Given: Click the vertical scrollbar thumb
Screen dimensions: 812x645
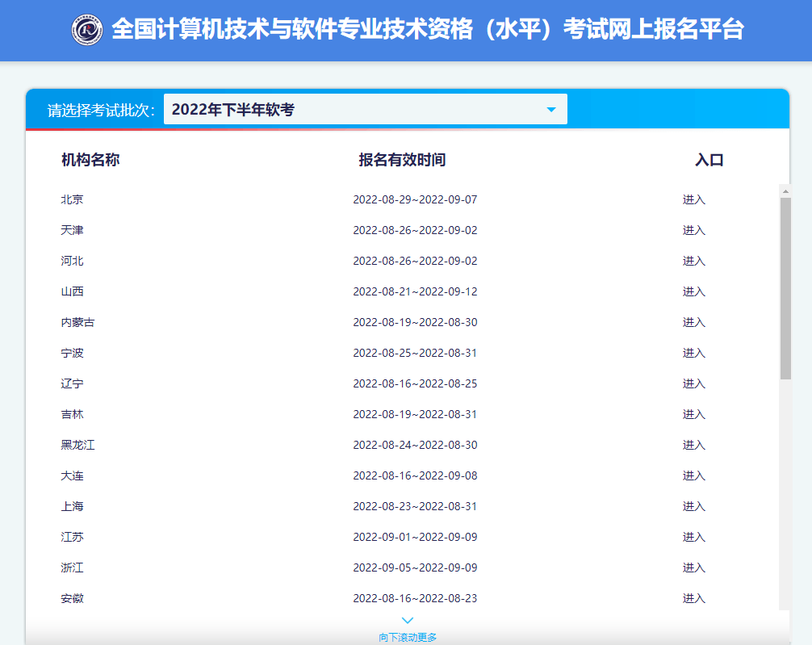Looking at the screenshot, I should coord(785,288).
